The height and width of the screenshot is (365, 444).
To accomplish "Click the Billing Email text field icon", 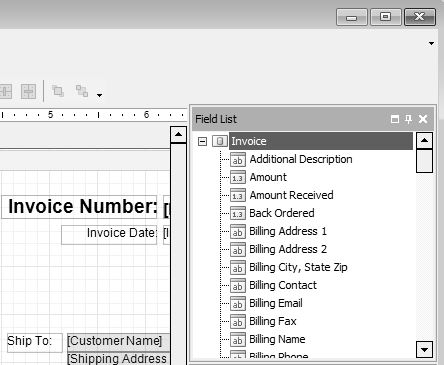I will [x=238, y=303].
